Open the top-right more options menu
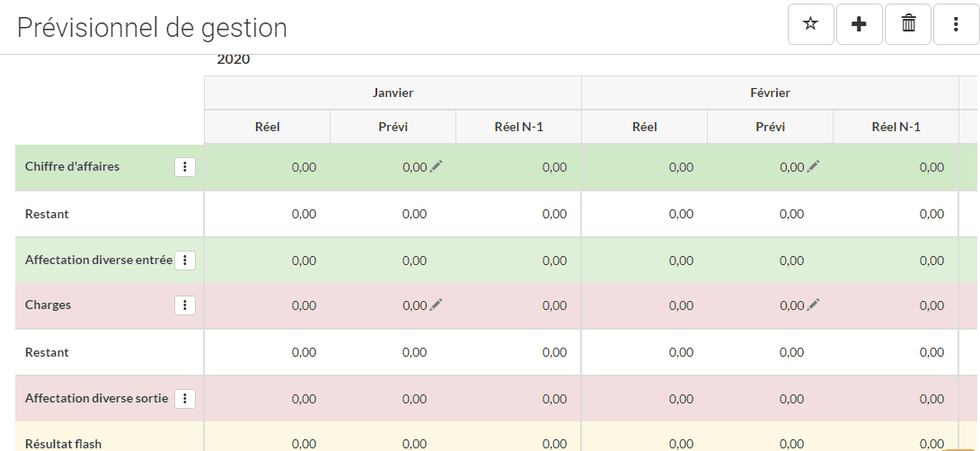This screenshot has width=980, height=451. 956,24
